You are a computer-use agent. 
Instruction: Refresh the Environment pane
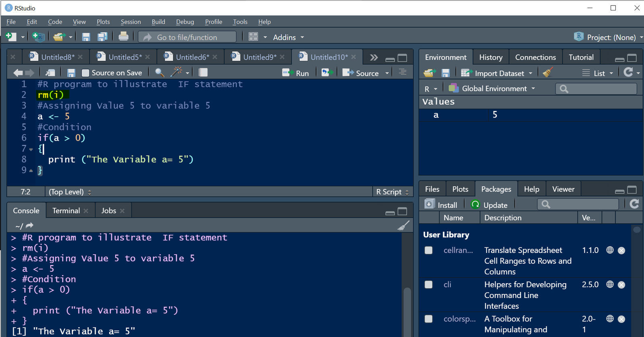628,72
